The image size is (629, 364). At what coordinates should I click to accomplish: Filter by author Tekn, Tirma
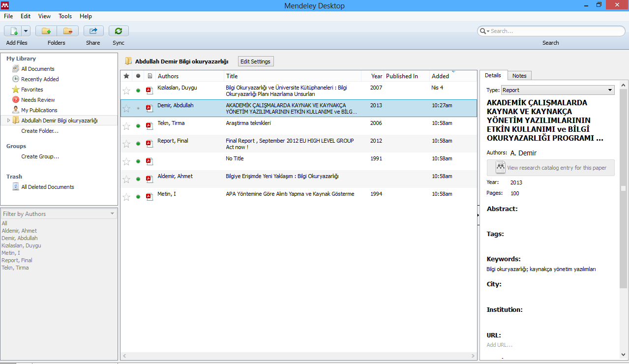(15, 268)
